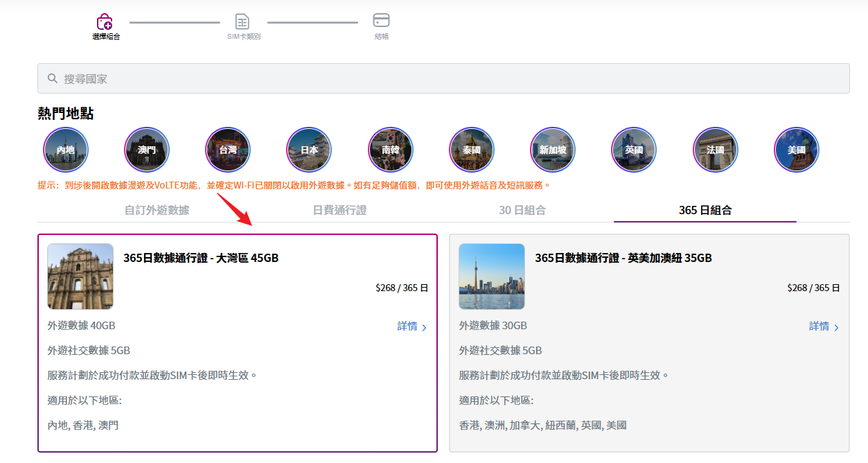Switch to the 自訂外遊數據 tab
The width and height of the screenshot is (868, 463).
click(x=157, y=210)
